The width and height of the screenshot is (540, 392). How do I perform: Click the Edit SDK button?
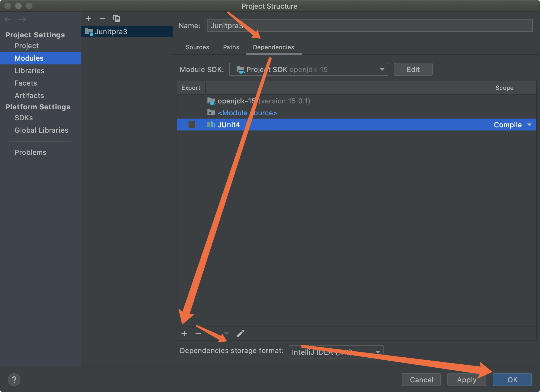click(413, 70)
